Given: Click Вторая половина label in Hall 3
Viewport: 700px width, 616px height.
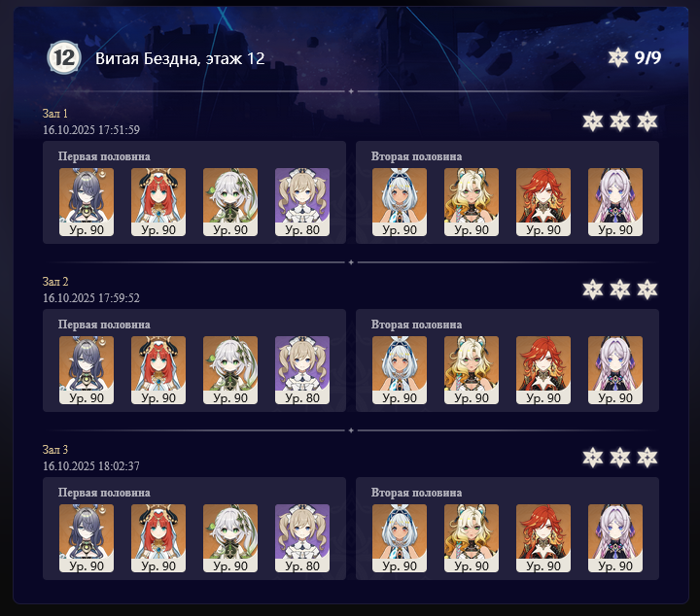Looking at the screenshot, I should tap(416, 493).
